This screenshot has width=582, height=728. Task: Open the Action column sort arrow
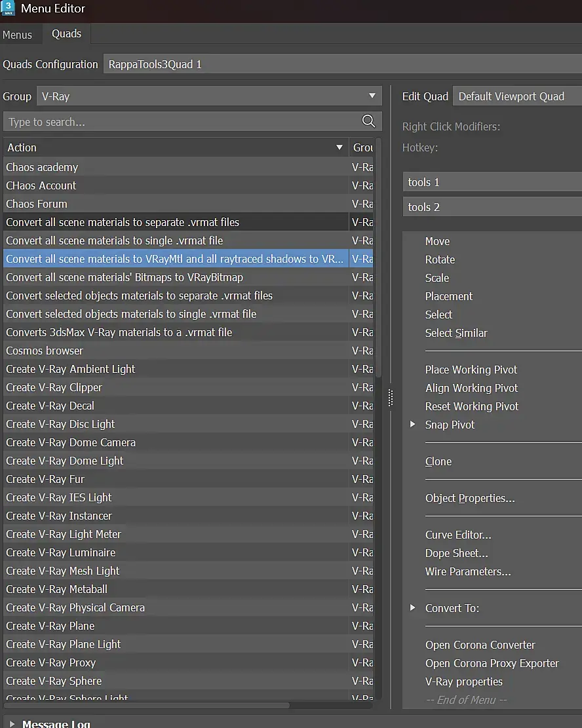click(339, 147)
